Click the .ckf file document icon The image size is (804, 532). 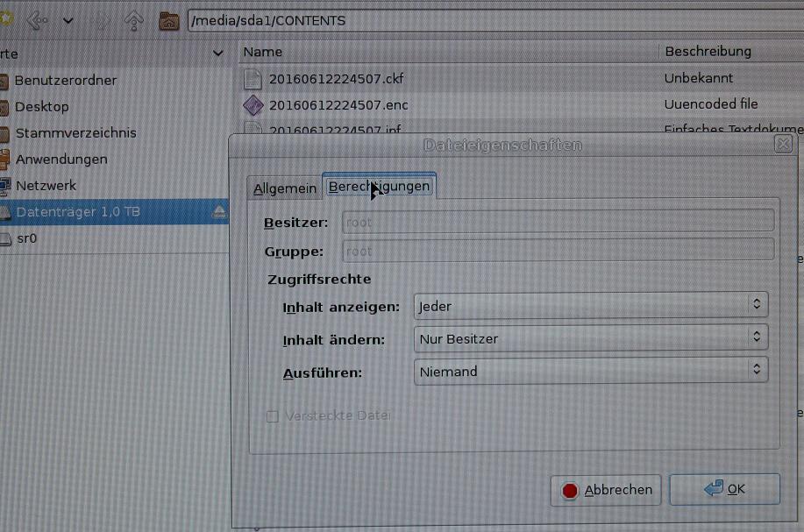click(253, 78)
